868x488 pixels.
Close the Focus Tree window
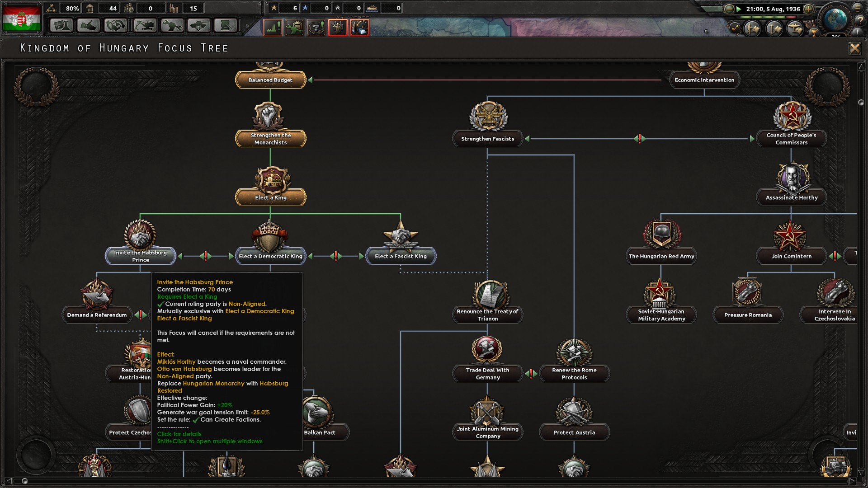854,48
